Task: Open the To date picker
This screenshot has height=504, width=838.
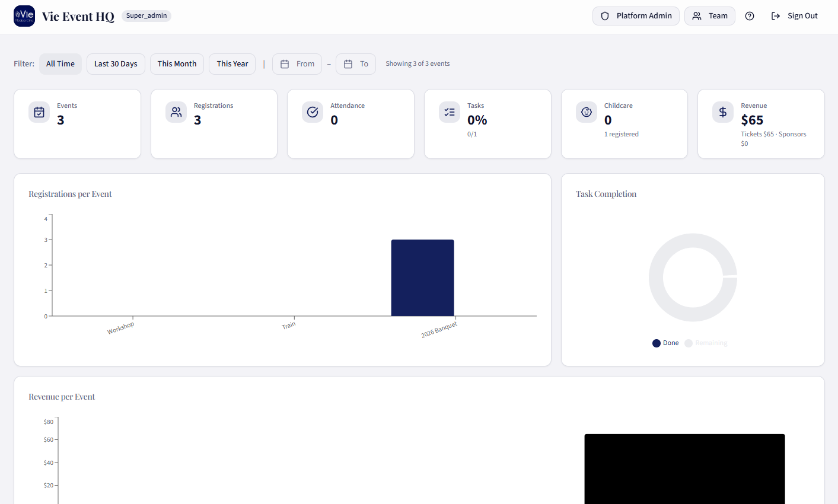Action: coord(356,64)
